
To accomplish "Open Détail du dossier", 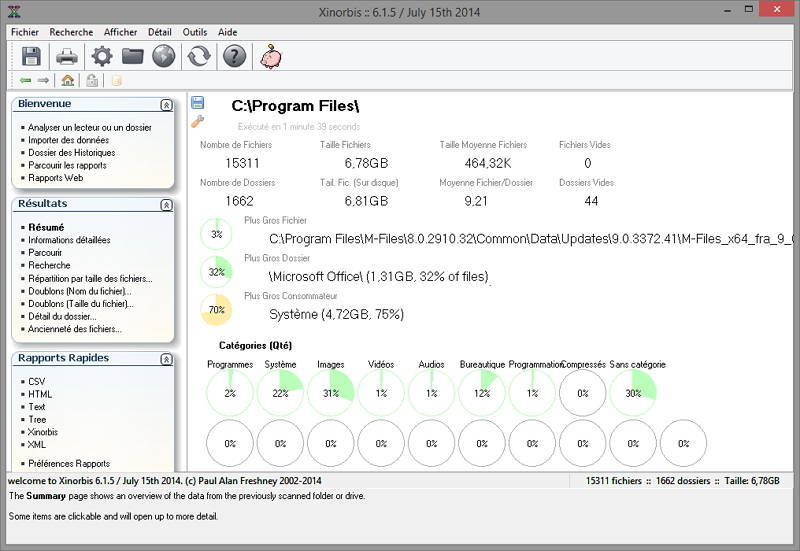I will pyautogui.click(x=62, y=316).
